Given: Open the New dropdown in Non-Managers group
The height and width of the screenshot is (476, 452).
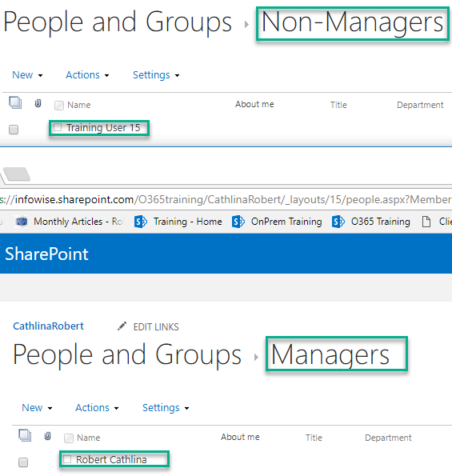Looking at the screenshot, I should pyautogui.click(x=27, y=74).
